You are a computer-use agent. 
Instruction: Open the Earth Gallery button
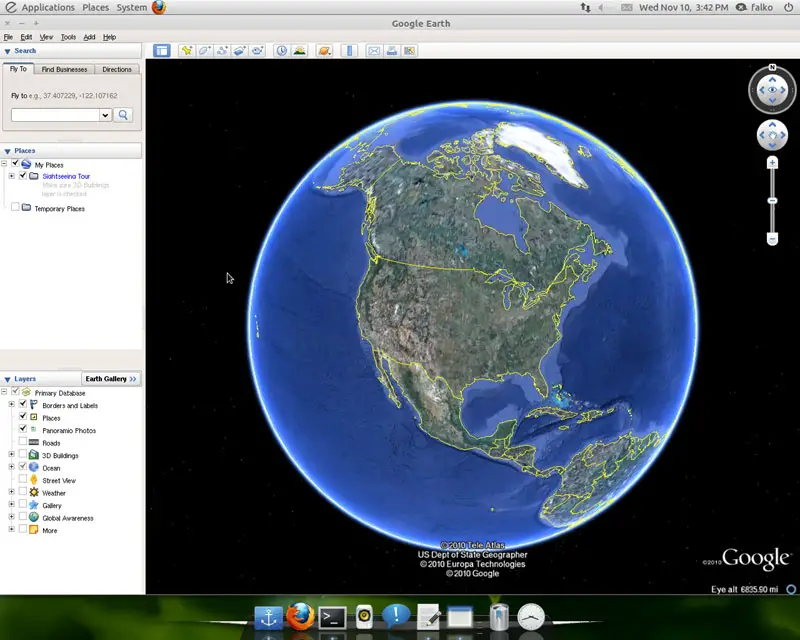(111, 379)
